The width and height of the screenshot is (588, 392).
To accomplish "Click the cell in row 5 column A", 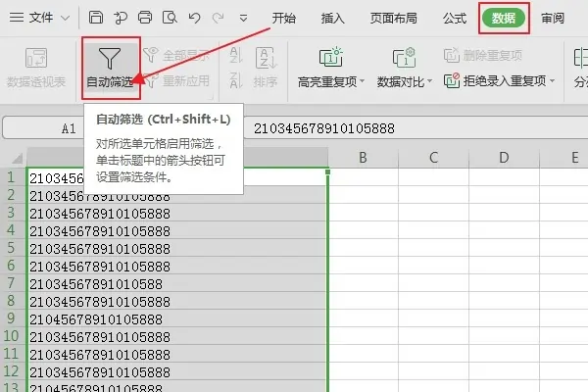I will pyautogui.click(x=177, y=248).
